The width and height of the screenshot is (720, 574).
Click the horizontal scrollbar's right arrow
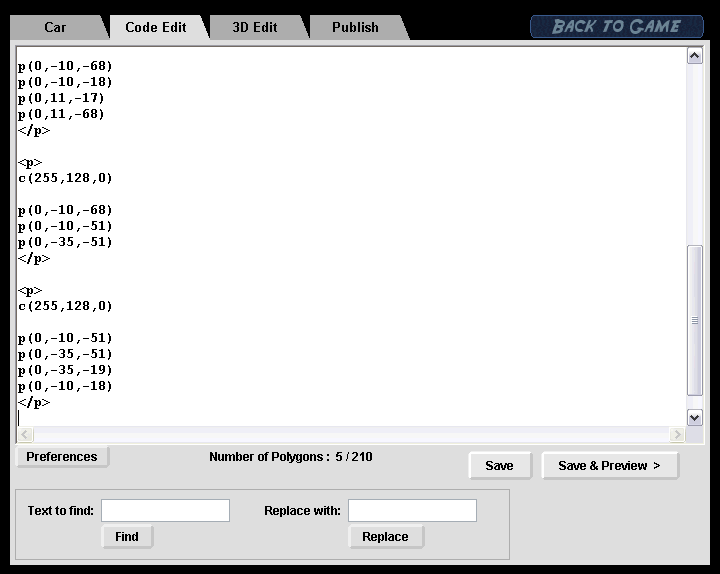coord(677,435)
